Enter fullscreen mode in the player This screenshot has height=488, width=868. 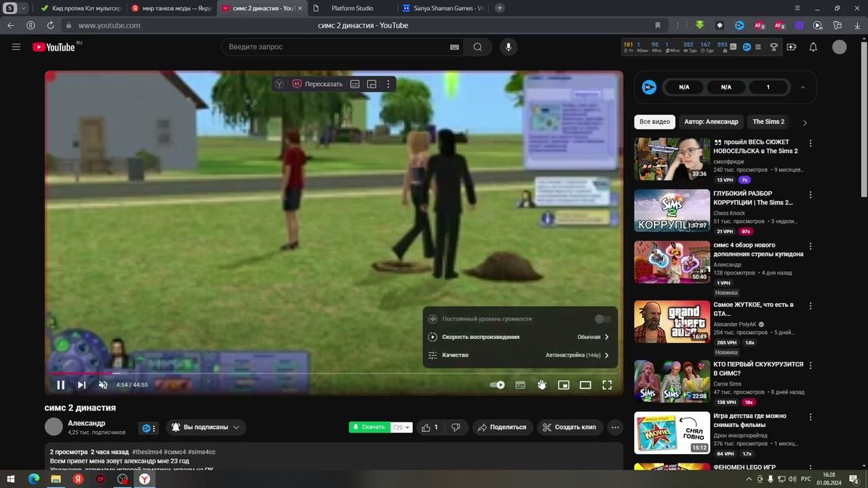click(x=607, y=385)
